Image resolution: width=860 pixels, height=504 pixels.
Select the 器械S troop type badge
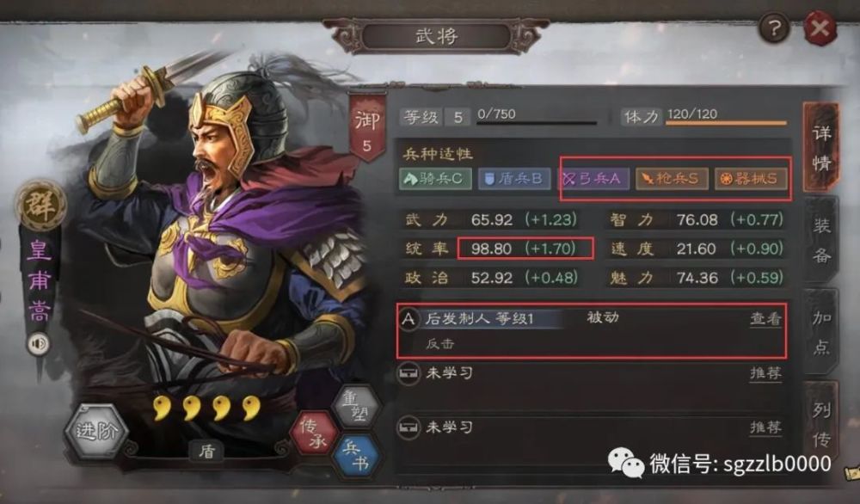[750, 179]
